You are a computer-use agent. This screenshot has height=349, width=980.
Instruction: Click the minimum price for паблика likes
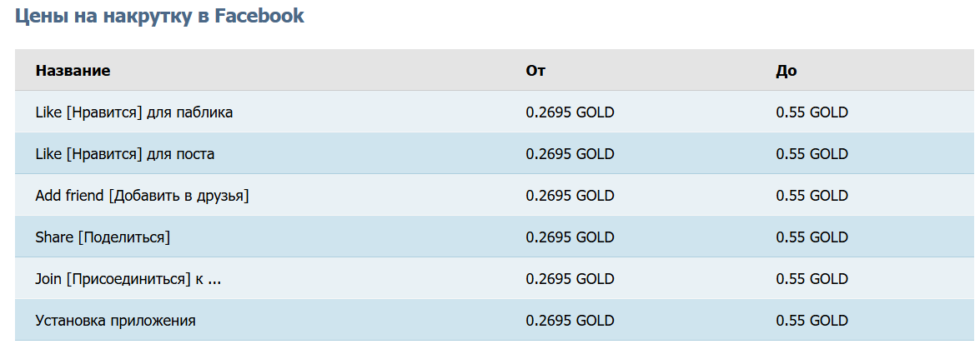570,112
